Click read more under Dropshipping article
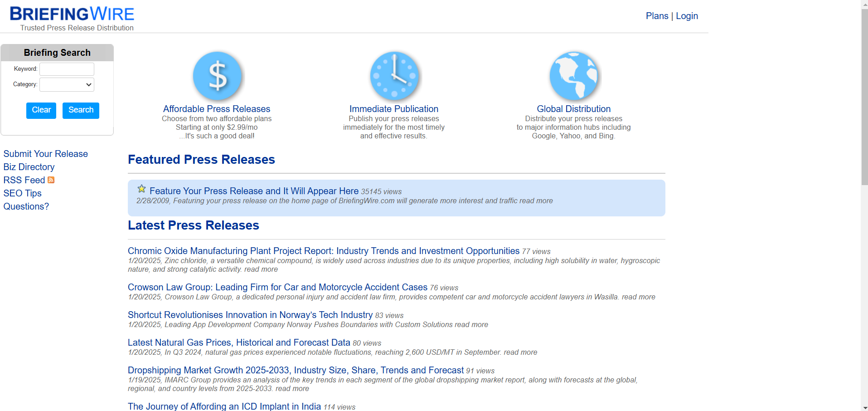The height and width of the screenshot is (411, 868). (292, 388)
